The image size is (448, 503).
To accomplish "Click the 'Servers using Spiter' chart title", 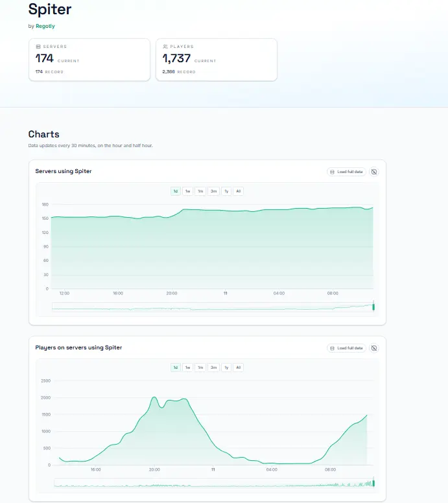I will (x=64, y=171).
